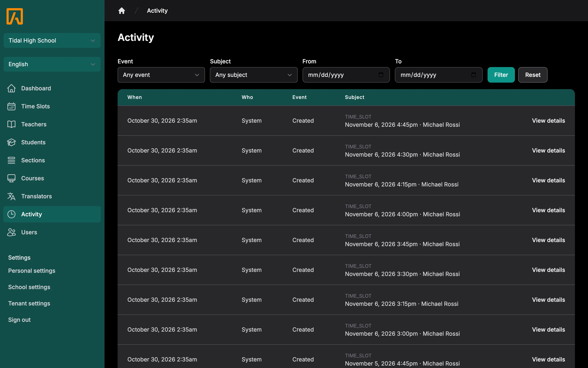Click Sign out
This screenshot has height=368, width=588.
click(x=19, y=320)
